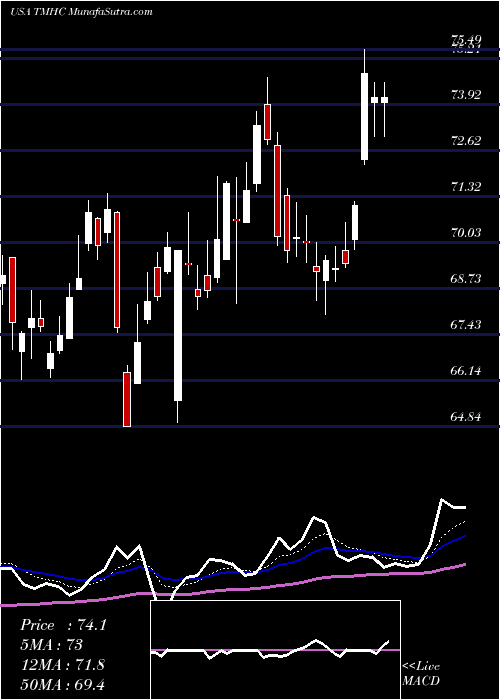Click the long red candle that drops to 64.84
This screenshot has width=500, height=700.
(x=127, y=399)
